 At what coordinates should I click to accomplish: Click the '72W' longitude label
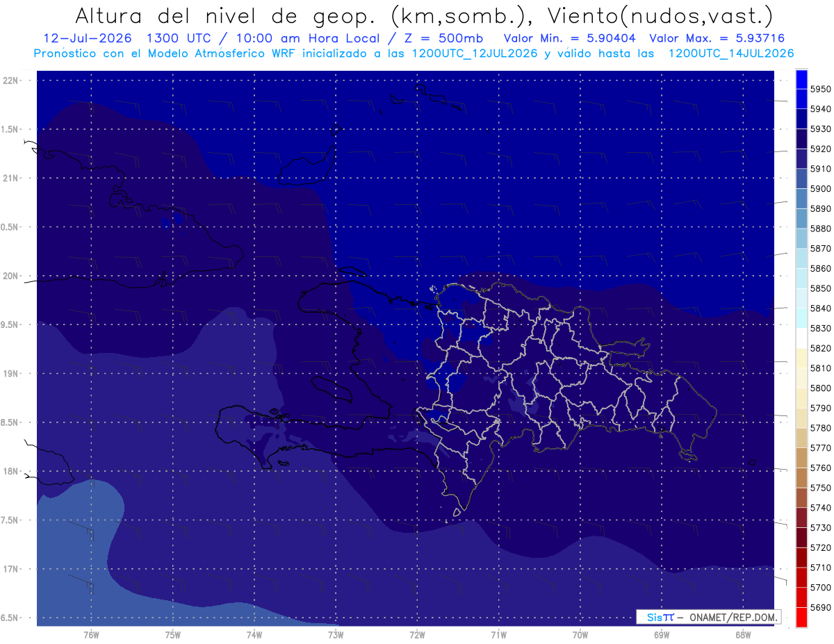(417, 636)
